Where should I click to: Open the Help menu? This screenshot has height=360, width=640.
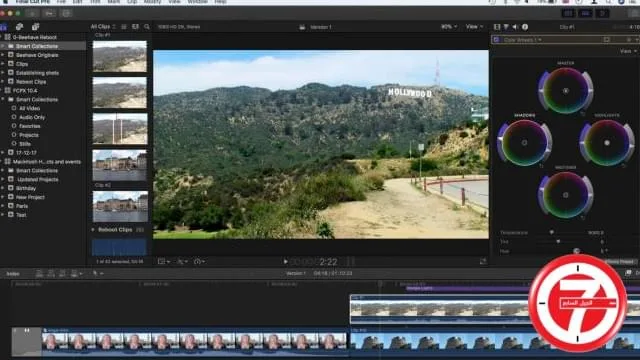click(220, 2)
